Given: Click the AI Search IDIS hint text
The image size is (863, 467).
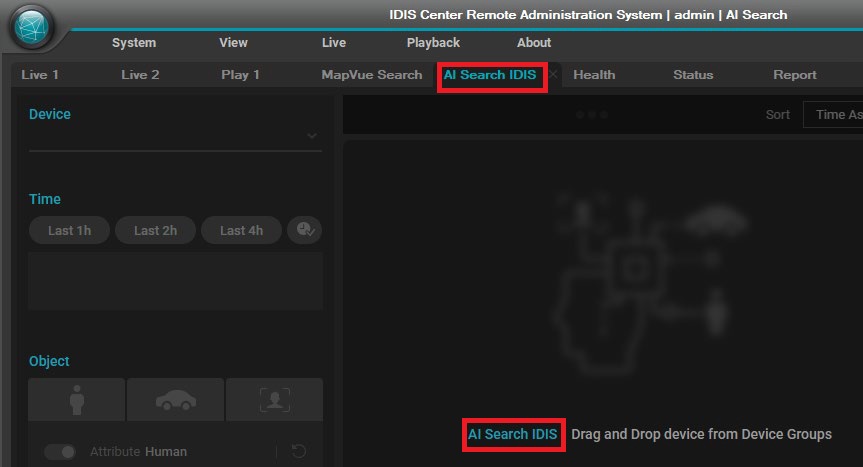Looking at the screenshot, I should pyautogui.click(x=512, y=434).
